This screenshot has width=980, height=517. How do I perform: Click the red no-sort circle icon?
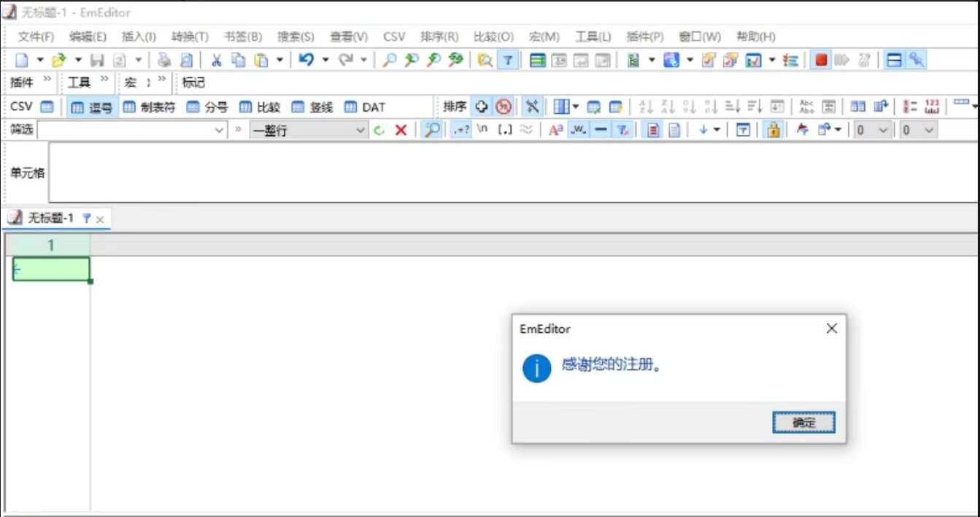(x=503, y=107)
